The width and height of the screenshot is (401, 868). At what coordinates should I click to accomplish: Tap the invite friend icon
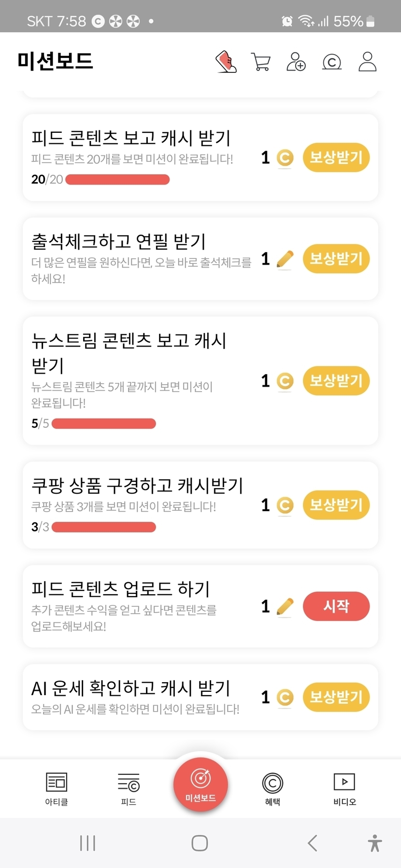pos(296,62)
